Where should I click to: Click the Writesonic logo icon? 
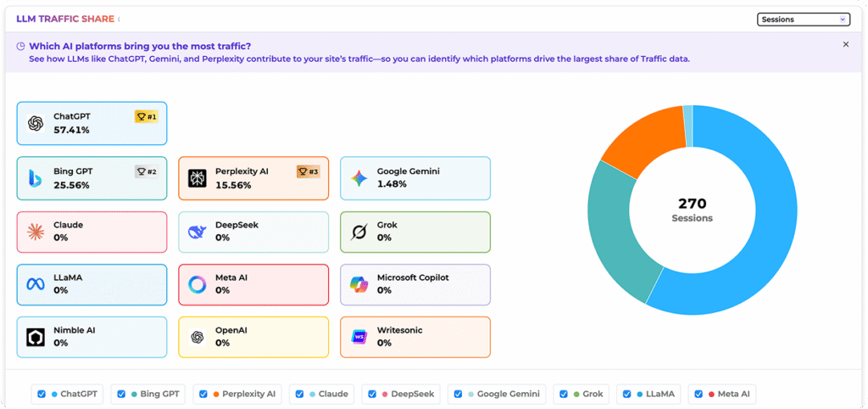tap(359, 337)
